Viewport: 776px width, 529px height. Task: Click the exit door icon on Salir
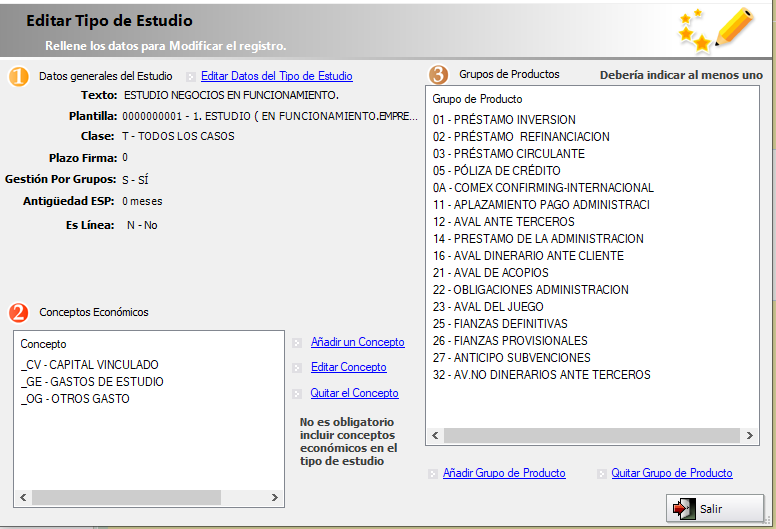coord(684,509)
